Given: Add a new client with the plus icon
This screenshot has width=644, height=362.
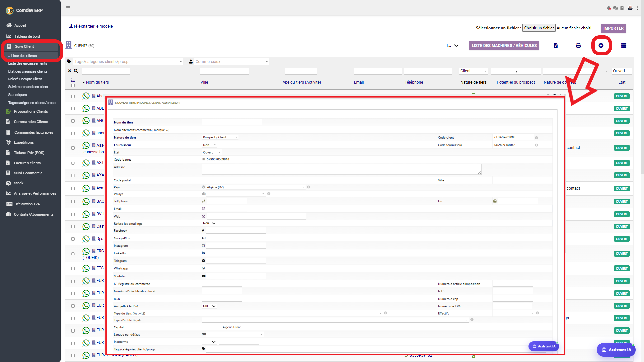Looking at the screenshot, I should point(601,45).
